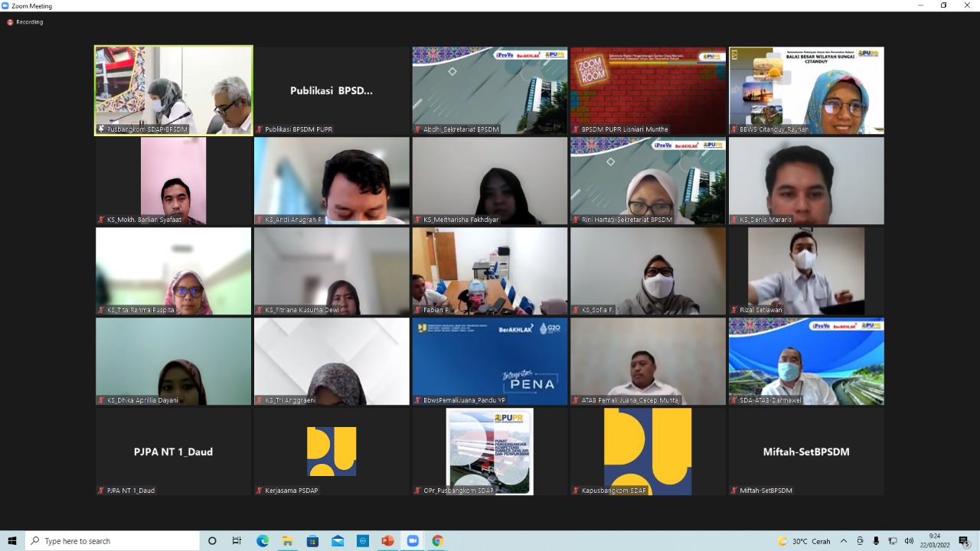Click the taskbar search box
This screenshot has width=980, height=551.
(113, 541)
